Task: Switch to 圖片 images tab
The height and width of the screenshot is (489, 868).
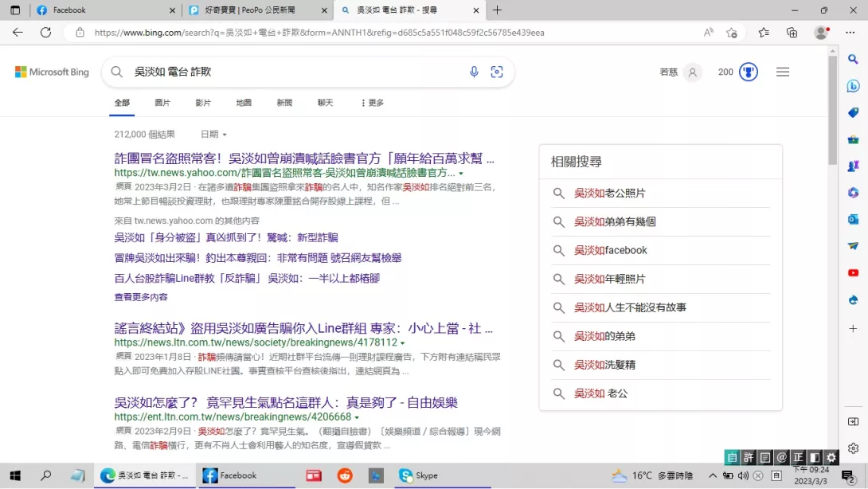Action: pos(162,103)
